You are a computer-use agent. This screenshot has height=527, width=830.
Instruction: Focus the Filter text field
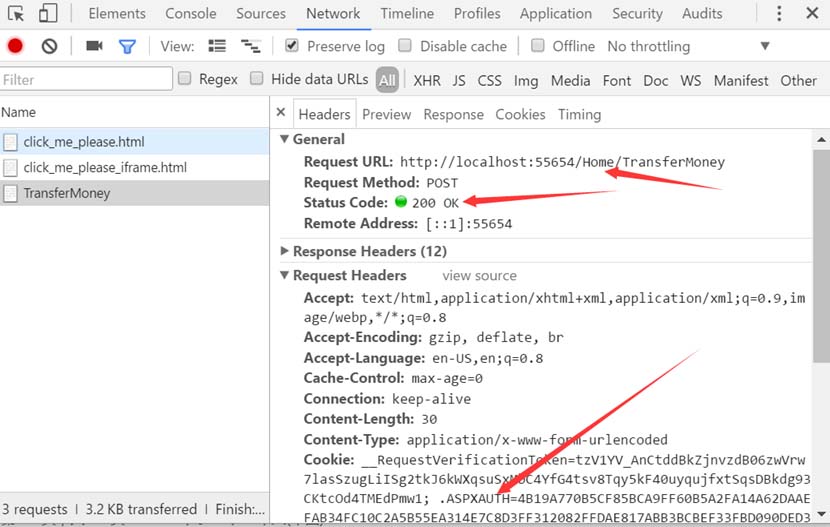click(x=86, y=79)
